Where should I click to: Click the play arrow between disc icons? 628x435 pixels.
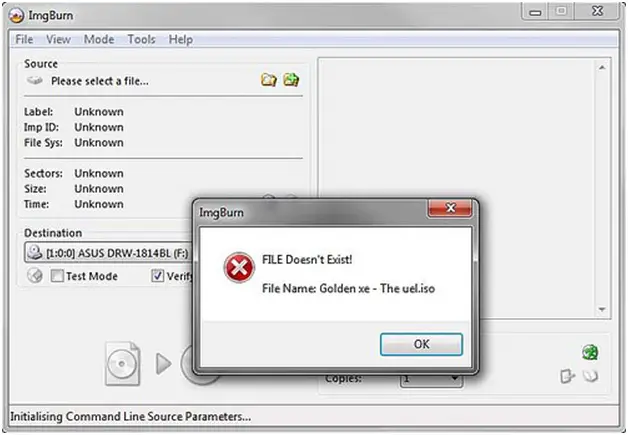(163, 363)
